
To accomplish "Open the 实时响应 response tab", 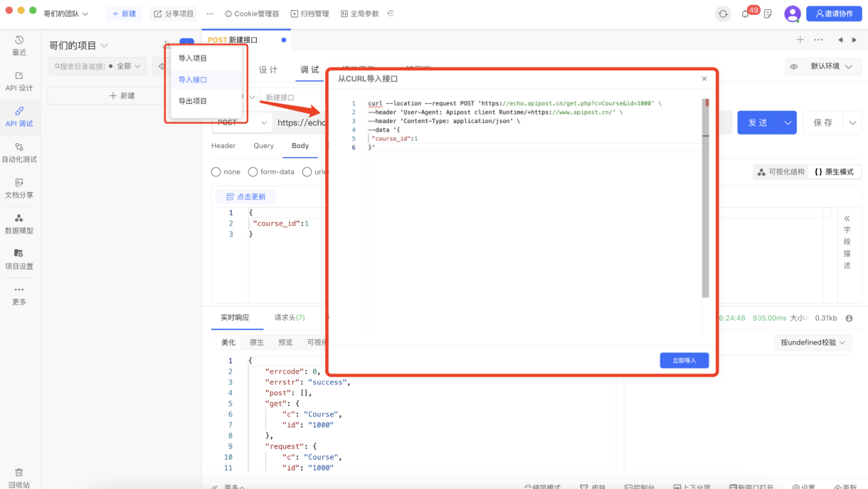I will pos(235,317).
